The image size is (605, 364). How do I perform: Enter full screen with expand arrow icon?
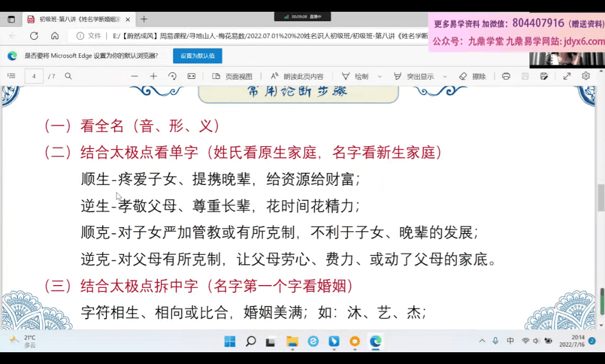(567, 76)
